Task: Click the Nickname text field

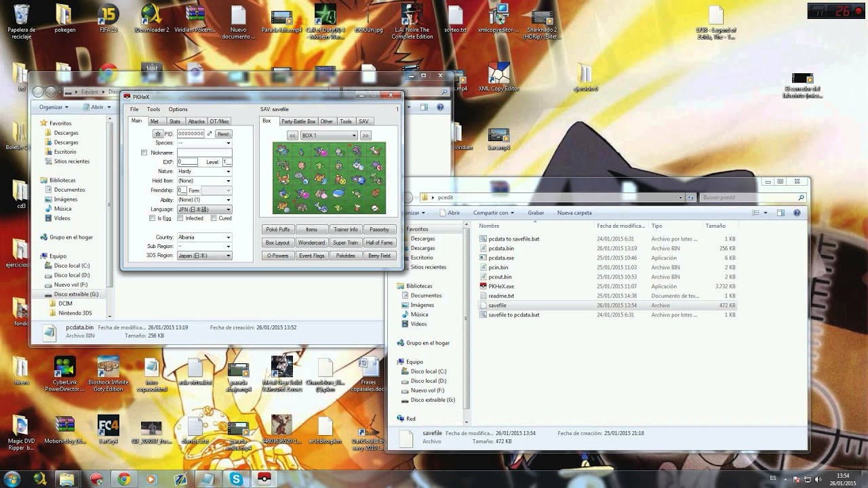Action: pos(204,152)
